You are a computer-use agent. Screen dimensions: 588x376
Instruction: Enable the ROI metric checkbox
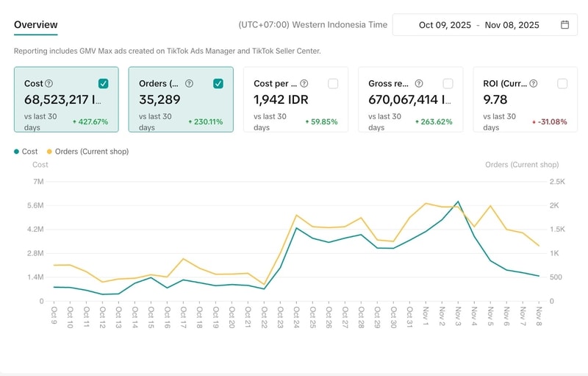click(562, 84)
